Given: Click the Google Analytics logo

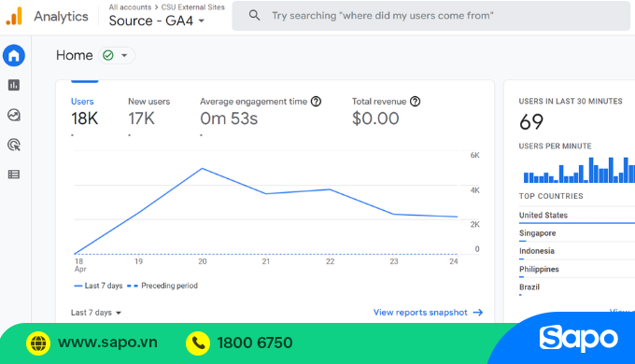Looking at the screenshot, I should pyautogui.click(x=14, y=16).
